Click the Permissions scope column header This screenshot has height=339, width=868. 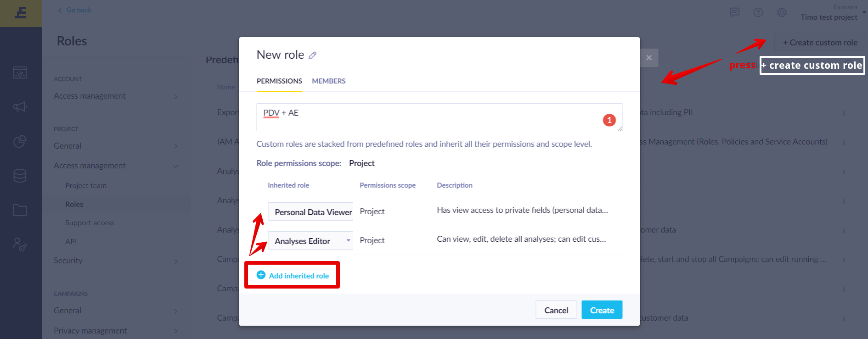[388, 185]
